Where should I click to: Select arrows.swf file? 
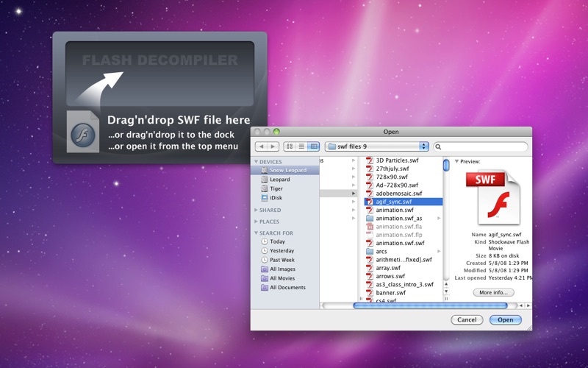click(404, 276)
